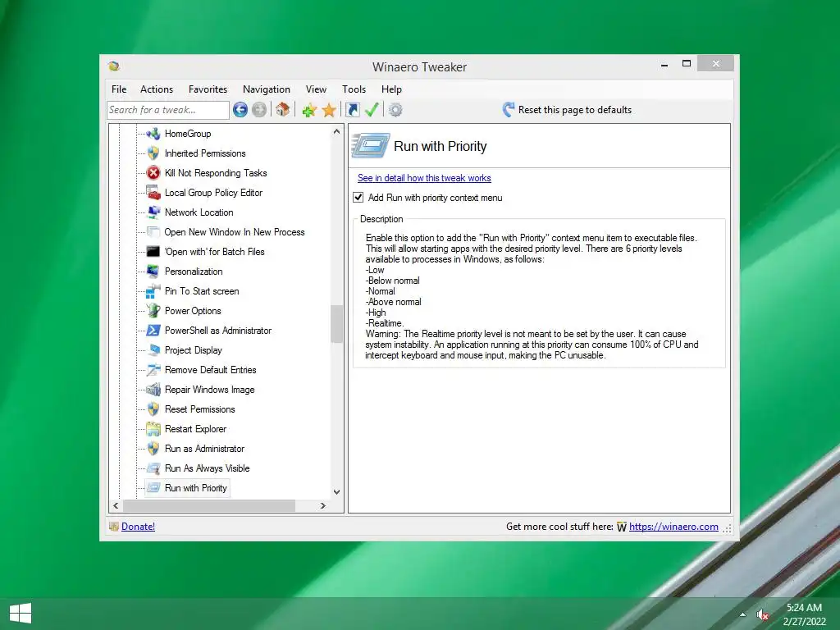Image resolution: width=840 pixels, height=630 pixels.
Task: Open 'See in detail how this tweak works' link
Action: pyautogui.click(x=424, y=178)
